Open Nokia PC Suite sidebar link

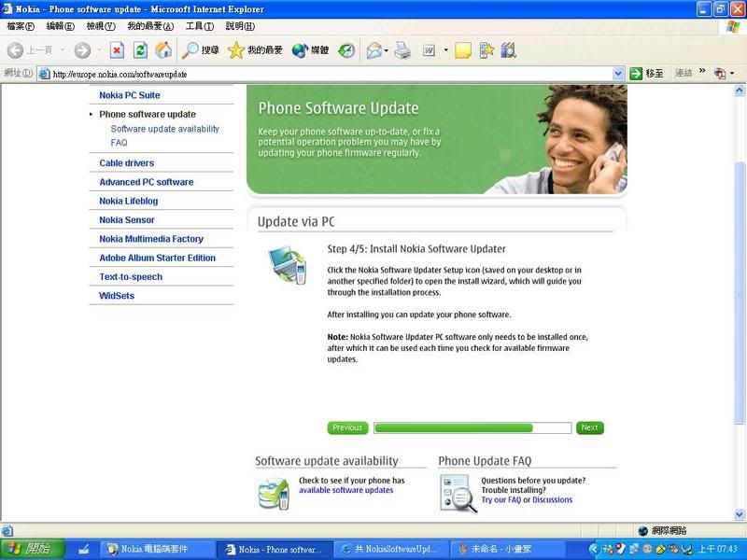click(130, 95)
